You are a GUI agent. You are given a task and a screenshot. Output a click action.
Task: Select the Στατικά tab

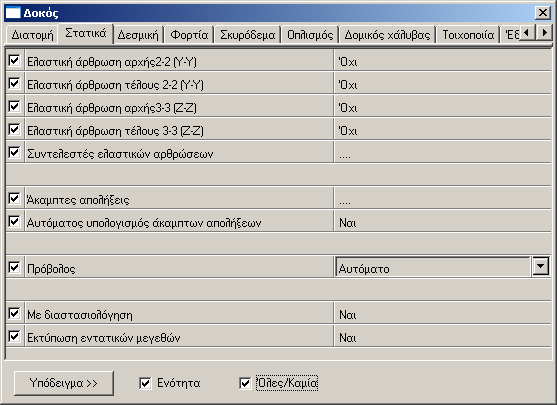coord(86,33)
